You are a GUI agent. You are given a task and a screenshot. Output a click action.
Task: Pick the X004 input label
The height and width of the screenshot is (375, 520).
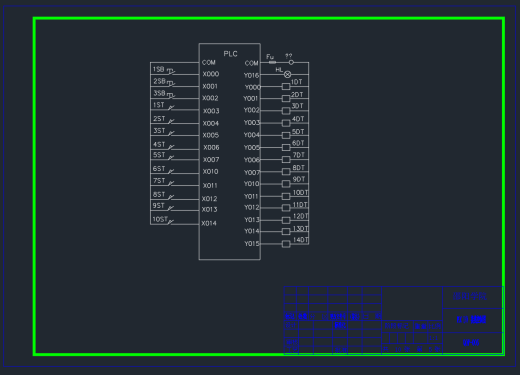tap(211, 123)
